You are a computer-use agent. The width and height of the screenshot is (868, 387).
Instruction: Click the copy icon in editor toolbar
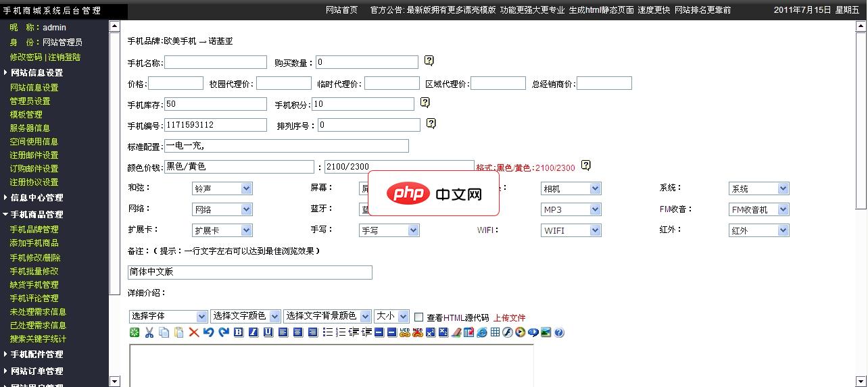pyautogui.click(x=164, y=332)
